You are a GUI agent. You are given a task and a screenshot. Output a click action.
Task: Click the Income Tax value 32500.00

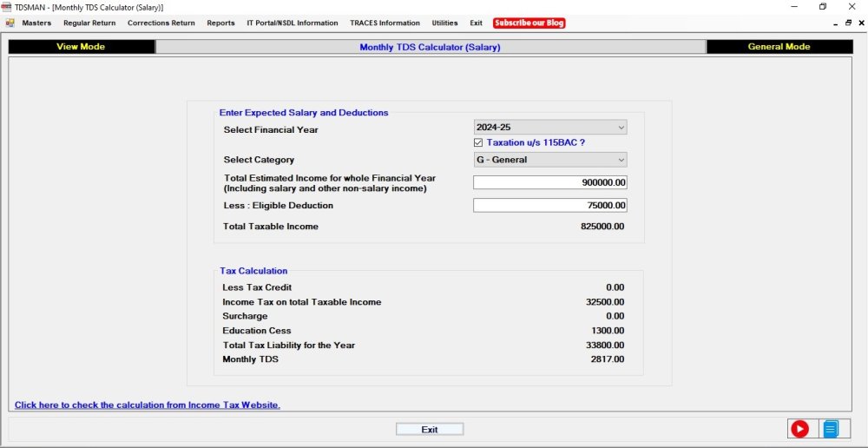pos(605,302)
